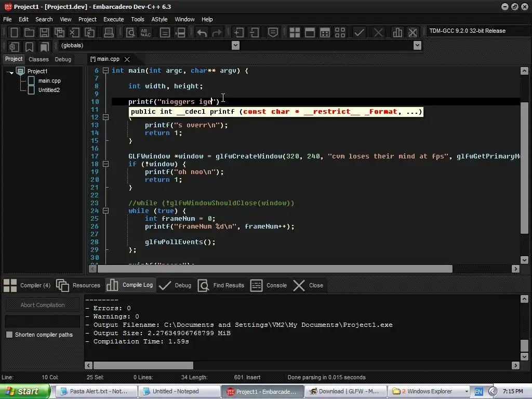Collapse the if block fold at line 18
The width and height of the screenshot is (532, 399).
pyautogui.click(x=105, y=164)
